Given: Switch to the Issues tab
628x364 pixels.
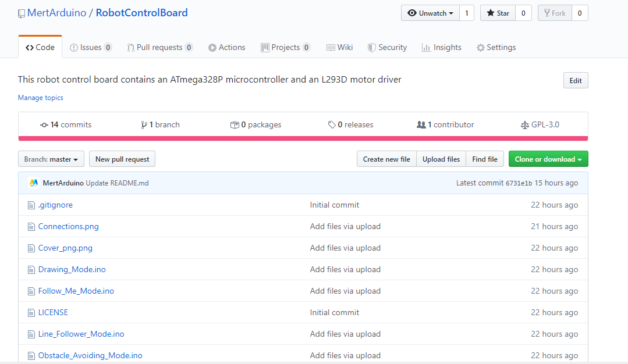Looking at the screenshot, I should [91, 47].
